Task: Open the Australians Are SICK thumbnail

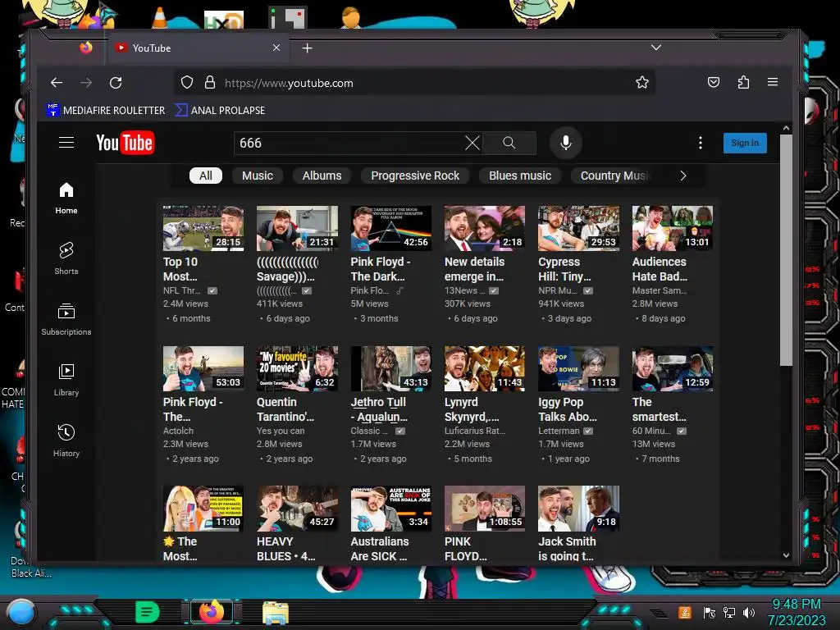Action: [391, 509]
